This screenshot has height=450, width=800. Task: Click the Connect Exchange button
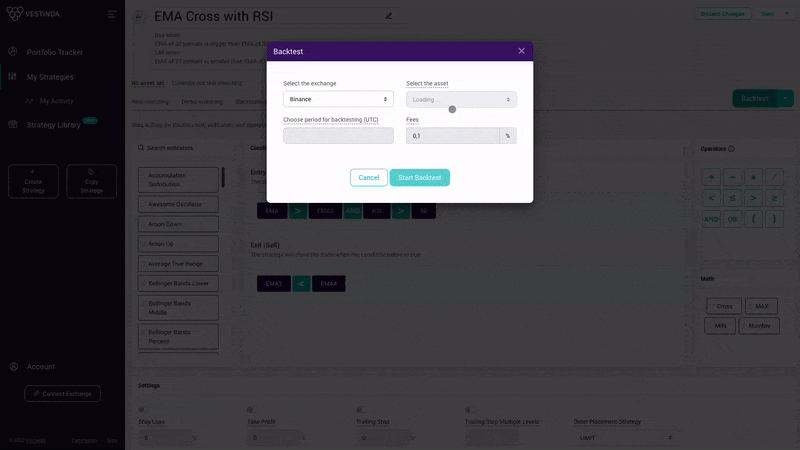pyautogui.click(x=62, y=394)
